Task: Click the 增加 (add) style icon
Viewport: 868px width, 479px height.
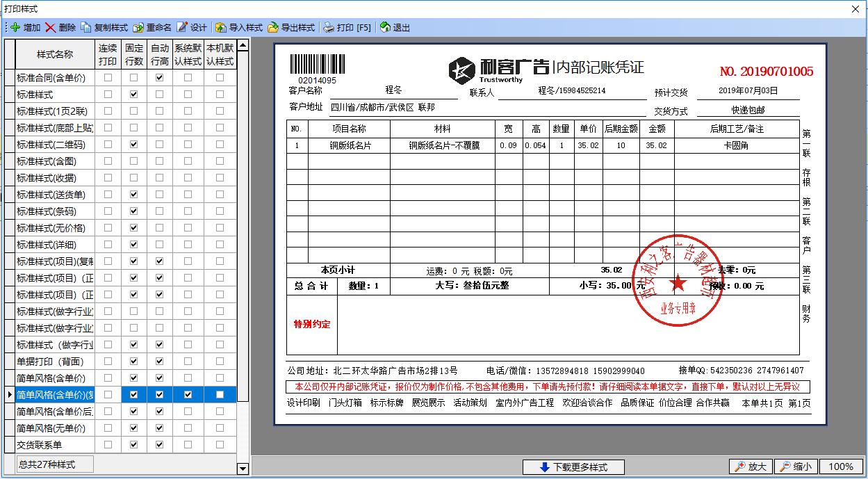Action: [x=15, y=28]
